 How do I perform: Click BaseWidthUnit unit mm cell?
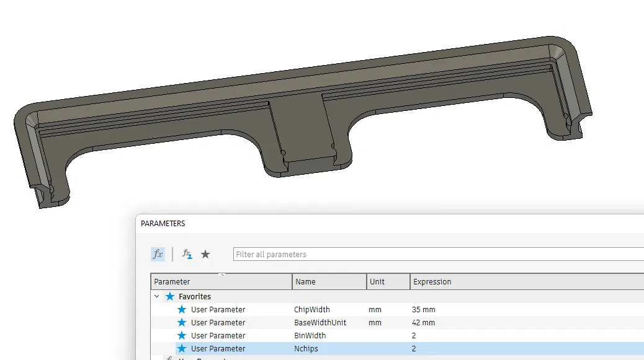pyautogui.click(x=375, y=323)
